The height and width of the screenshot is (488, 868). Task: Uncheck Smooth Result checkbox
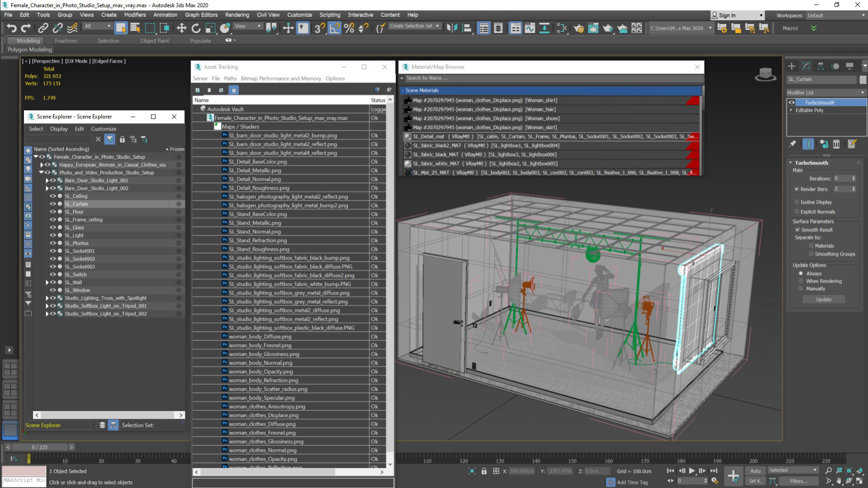point(797,230)
